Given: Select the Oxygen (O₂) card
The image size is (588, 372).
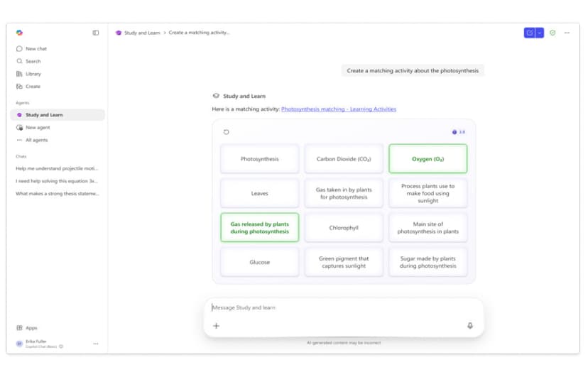Looking at the screenshot, I should [428, 158].
